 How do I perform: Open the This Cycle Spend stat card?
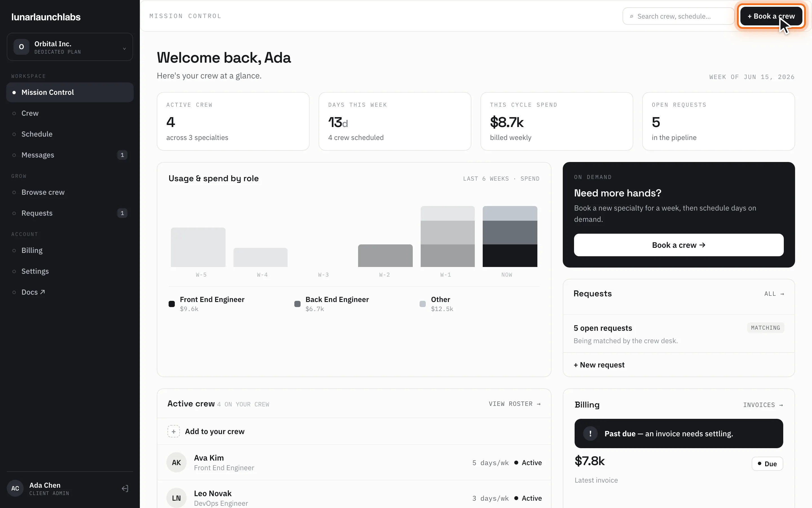(557, 121)
